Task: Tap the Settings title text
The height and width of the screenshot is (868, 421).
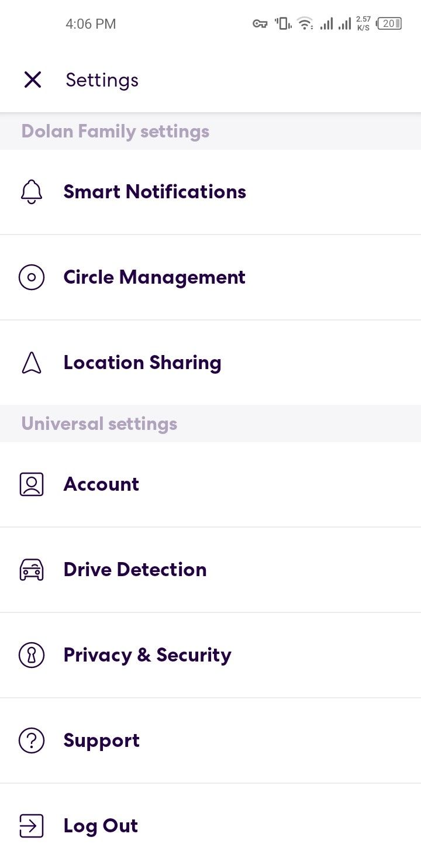Action: tap(102, 80)
